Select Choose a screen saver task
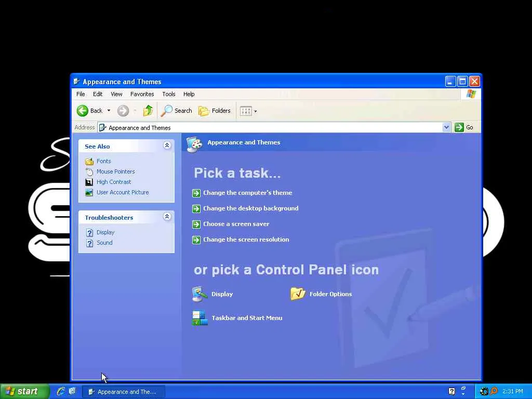This screenshot has width=532, height=399. coord(236,224)
